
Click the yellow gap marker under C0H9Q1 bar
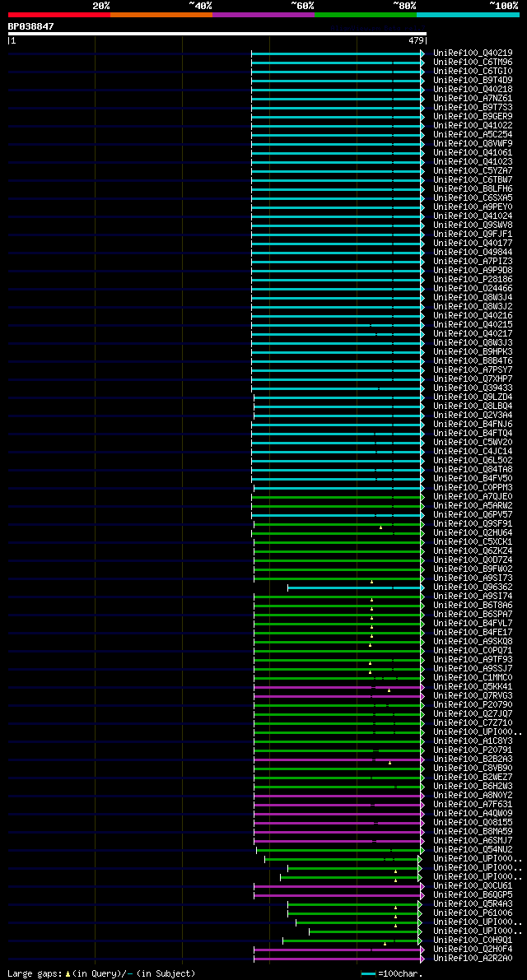tap(385, 945)
